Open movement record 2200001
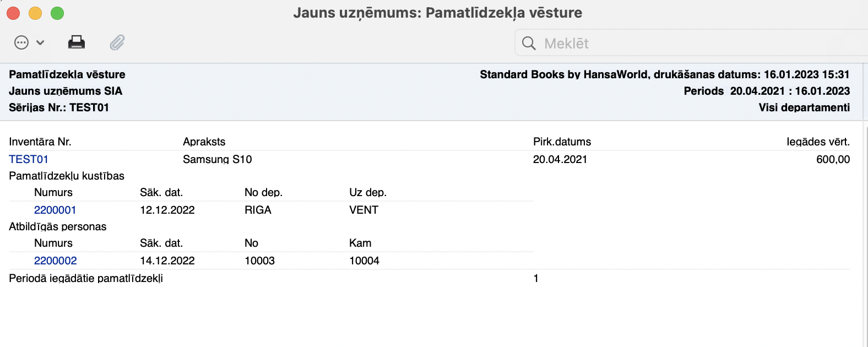This screenshot has height=347, width=868. [x=55, y=210]
